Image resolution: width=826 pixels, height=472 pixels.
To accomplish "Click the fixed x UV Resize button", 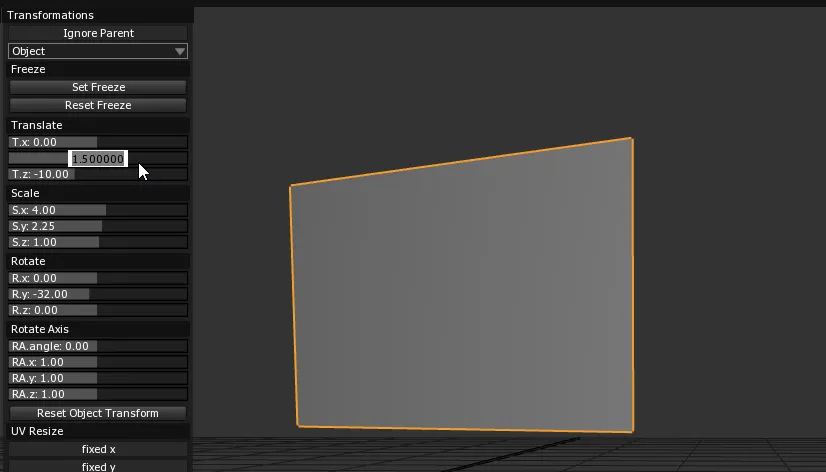I will pos(98,449).
